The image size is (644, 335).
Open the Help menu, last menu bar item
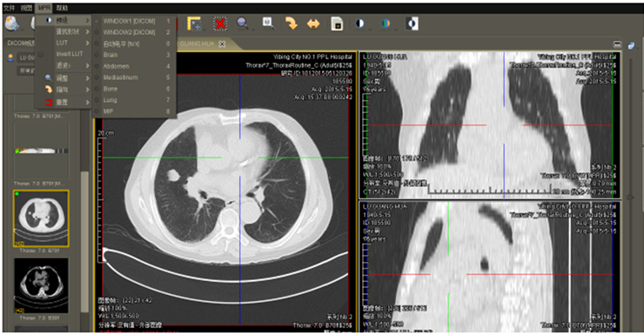tap(62, 8)
